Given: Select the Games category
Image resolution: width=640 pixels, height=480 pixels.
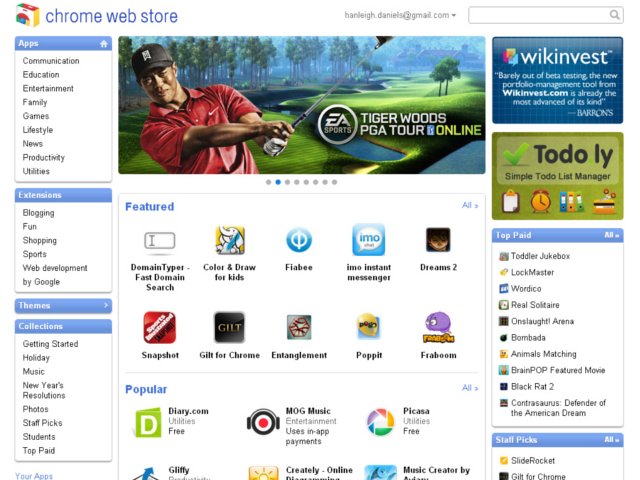Looking at the screenshot, I should (x=36, y=116).
